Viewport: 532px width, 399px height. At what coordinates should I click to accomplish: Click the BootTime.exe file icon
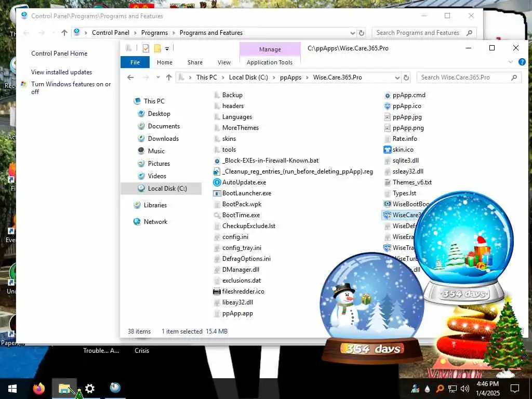(217, 215)
